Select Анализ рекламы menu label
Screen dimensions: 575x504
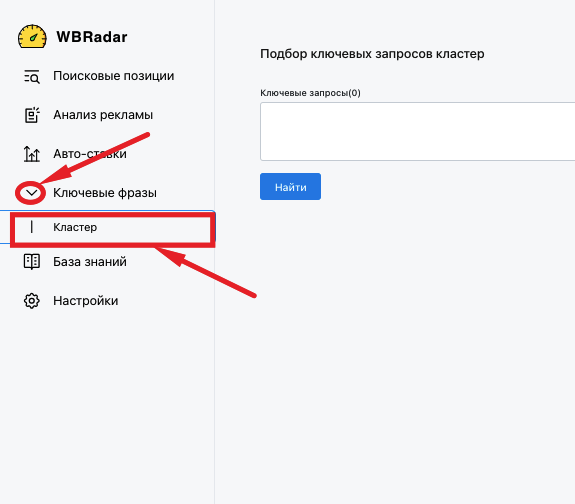coord(103,115)
